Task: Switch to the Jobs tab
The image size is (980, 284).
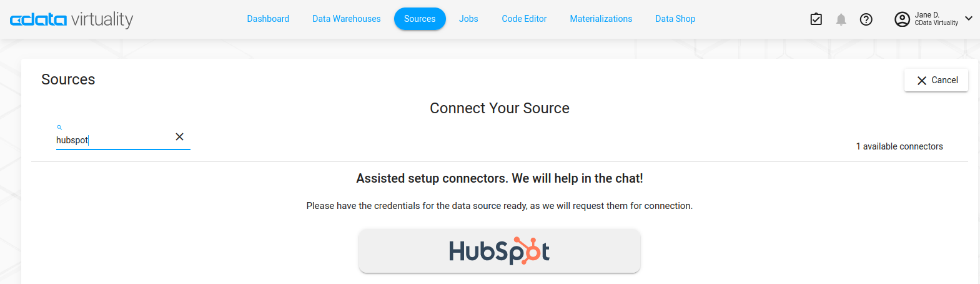Action: (468, 19)
